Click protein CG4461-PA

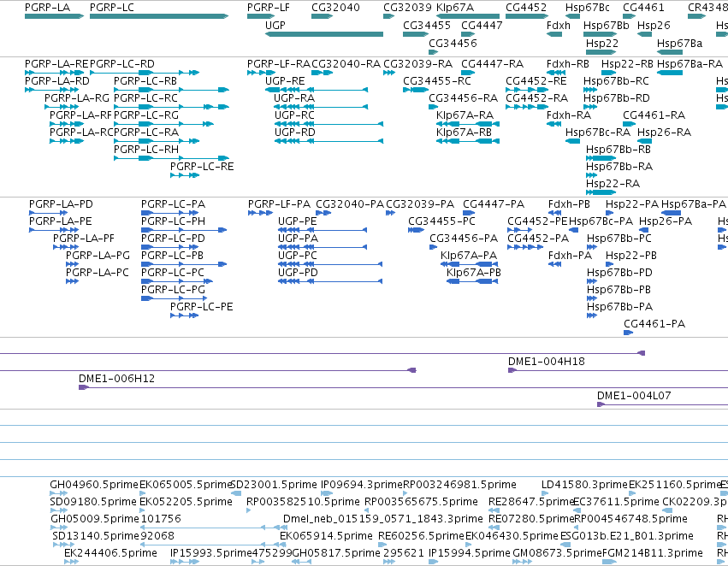pos(628,333)
